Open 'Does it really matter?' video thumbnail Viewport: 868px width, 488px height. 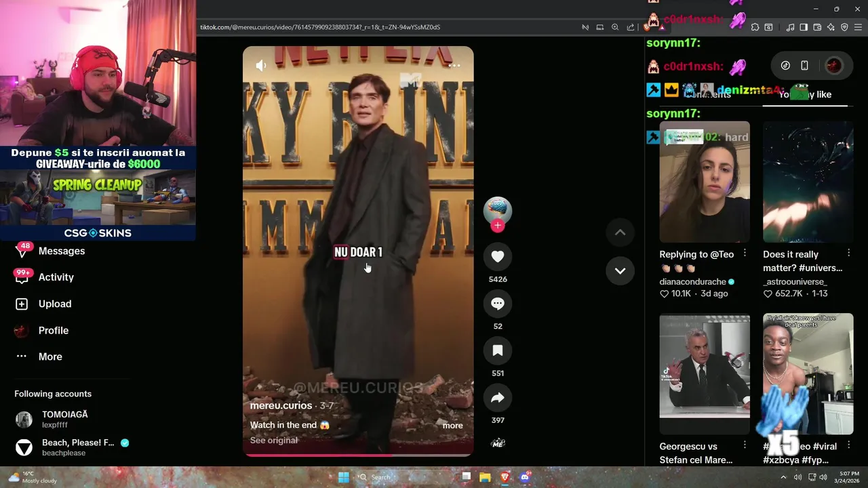808,182
